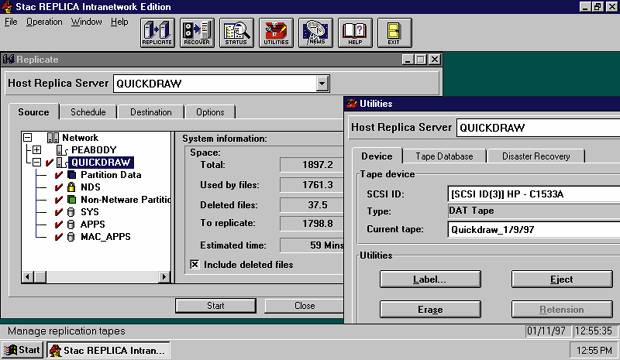Screen dimensions: 620x360
Task: Toggle the checkmark for MAC_APPS volume
Action: coord(59,237)
